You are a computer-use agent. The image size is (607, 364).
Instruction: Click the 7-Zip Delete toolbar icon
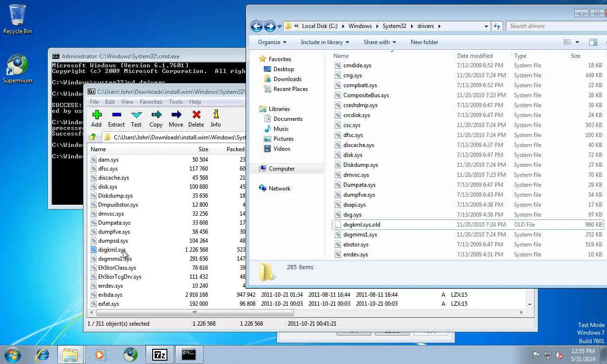tap(196, 115)
